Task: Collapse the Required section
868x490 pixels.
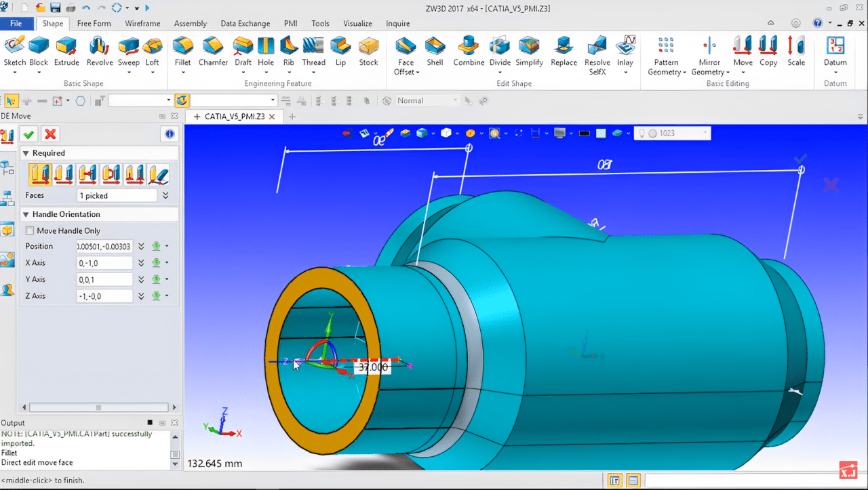Action: pos(26,153)
